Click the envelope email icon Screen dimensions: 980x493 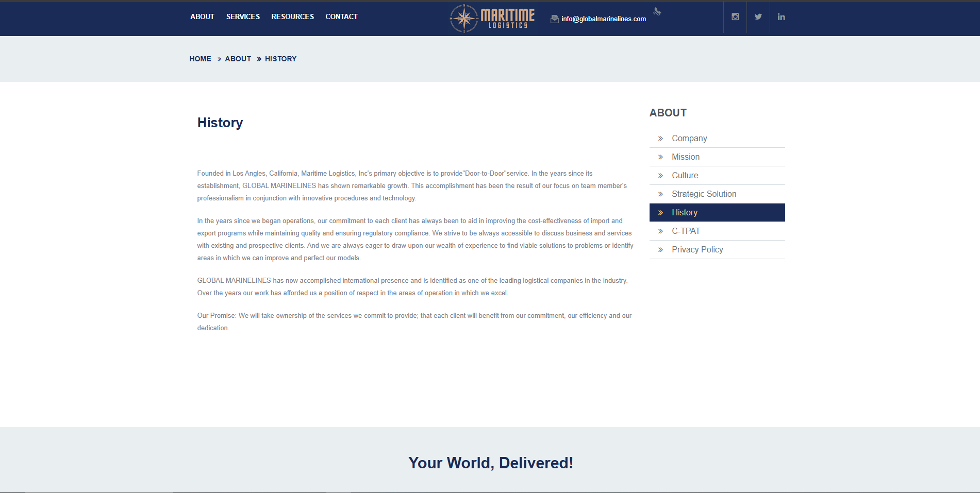pyautogui.click(x=554, y=19)
